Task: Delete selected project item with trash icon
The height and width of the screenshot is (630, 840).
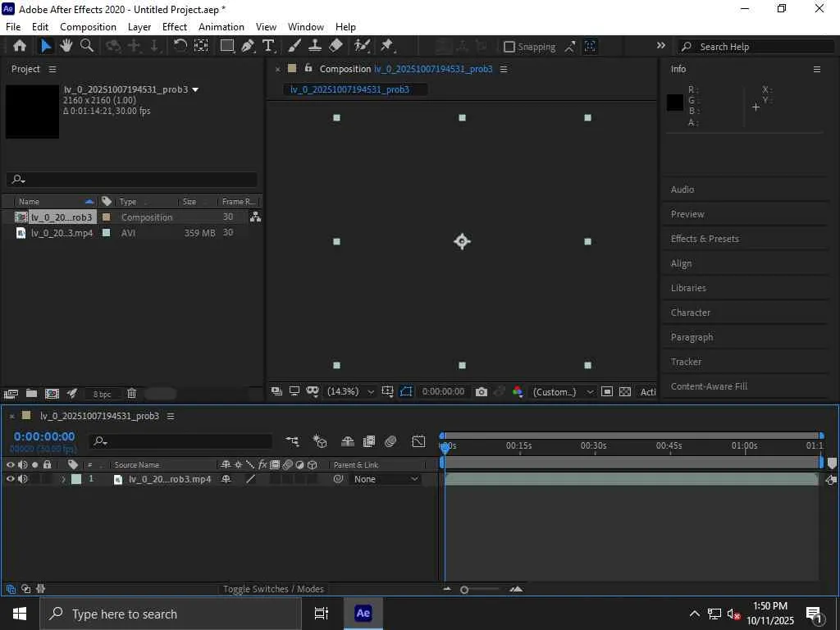Action: pos(131,394)
